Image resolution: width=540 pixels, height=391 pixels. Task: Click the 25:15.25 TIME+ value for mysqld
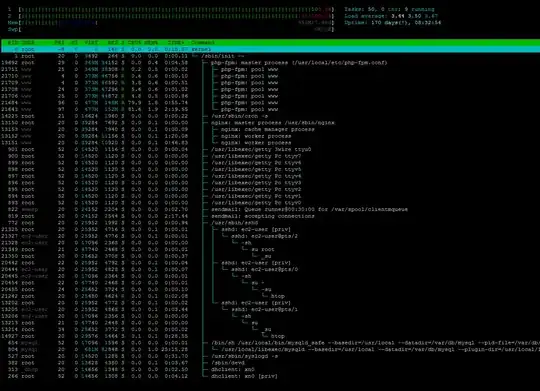coord(175,349)
